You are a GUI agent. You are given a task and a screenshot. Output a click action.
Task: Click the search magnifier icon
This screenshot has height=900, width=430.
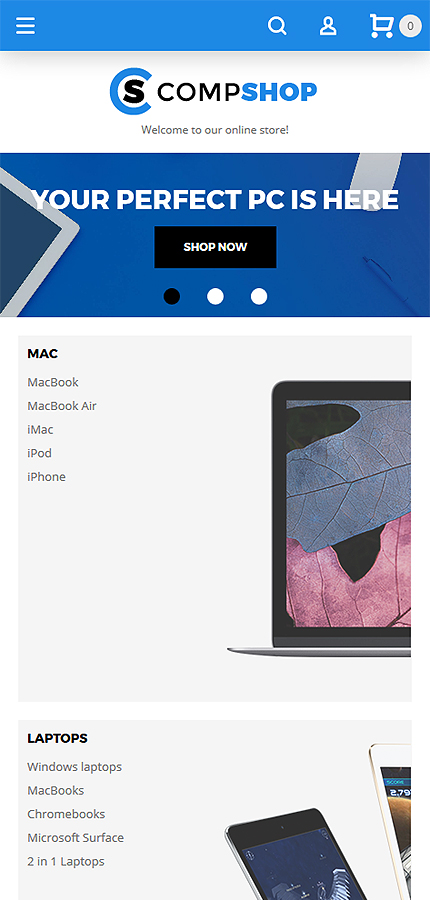pos(277,26)
